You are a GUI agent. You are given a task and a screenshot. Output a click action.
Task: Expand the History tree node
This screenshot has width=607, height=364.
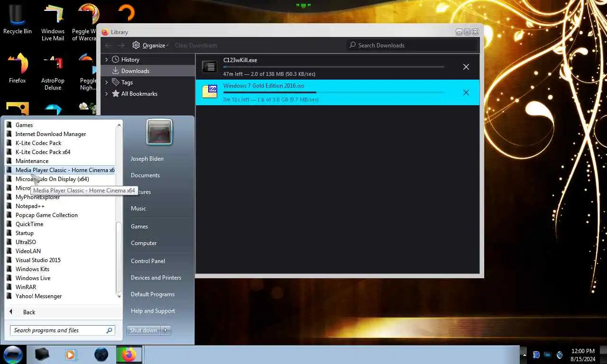pyautogui.click(x=107, y=60)
